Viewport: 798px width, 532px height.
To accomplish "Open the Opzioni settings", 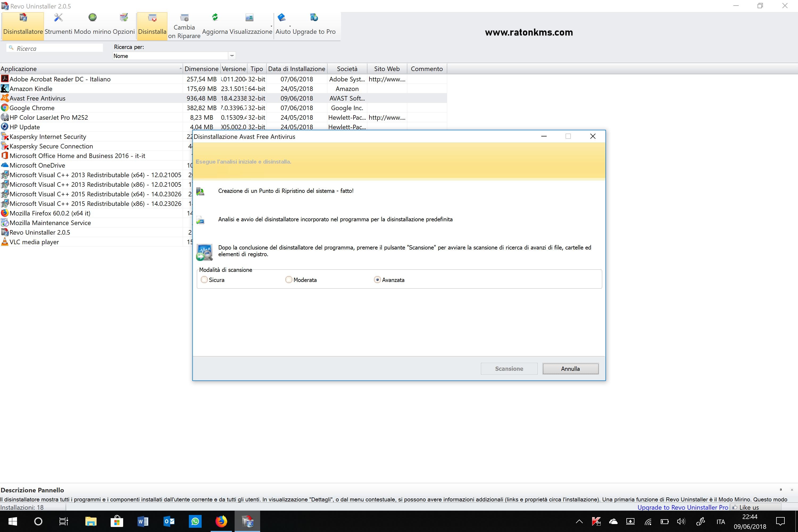I will [x=124, y=26].
